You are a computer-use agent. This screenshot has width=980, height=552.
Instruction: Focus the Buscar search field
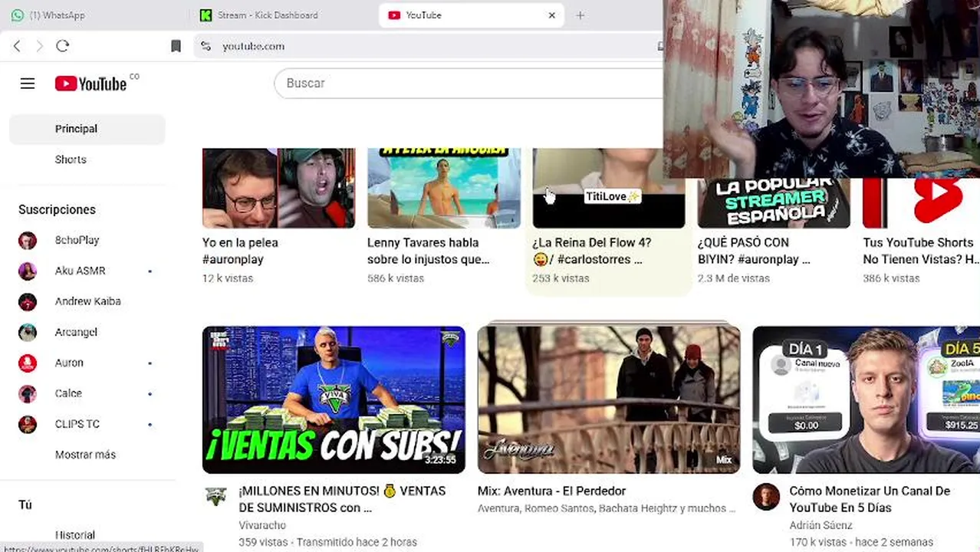468,83
